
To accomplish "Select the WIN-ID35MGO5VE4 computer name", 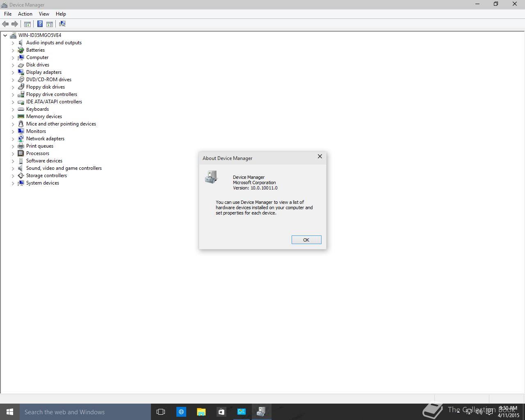I will tap(40, 35).
